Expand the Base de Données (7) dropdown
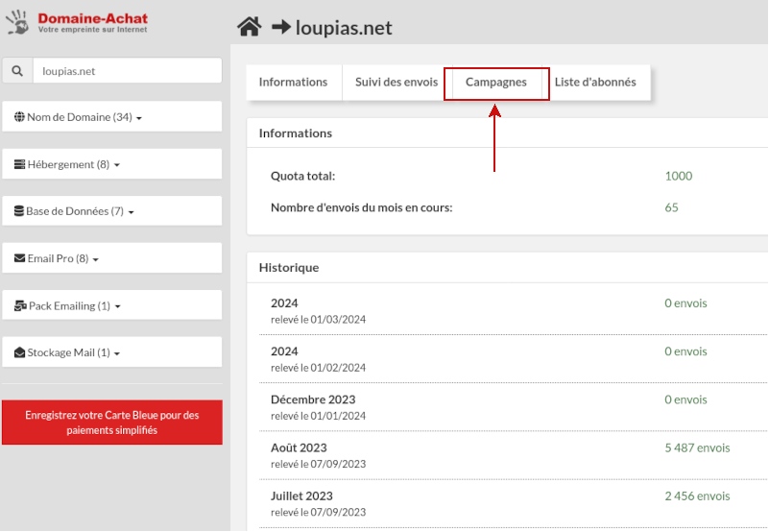Screen dimensions: 769x532 pos(112,211)
